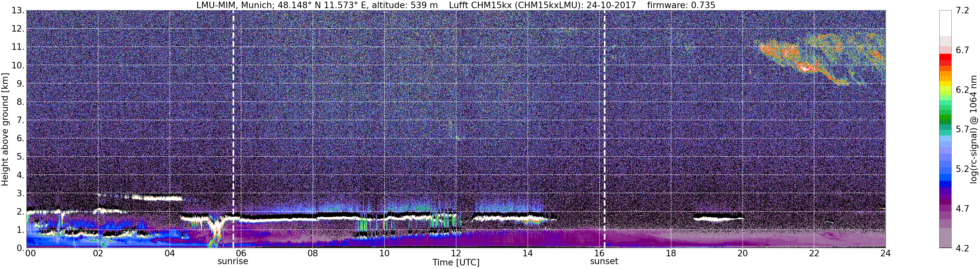The width and height of the screenshot is (980, 269).
Task: Click the x-axis tick label '06'
Action: tap(241, 253)
